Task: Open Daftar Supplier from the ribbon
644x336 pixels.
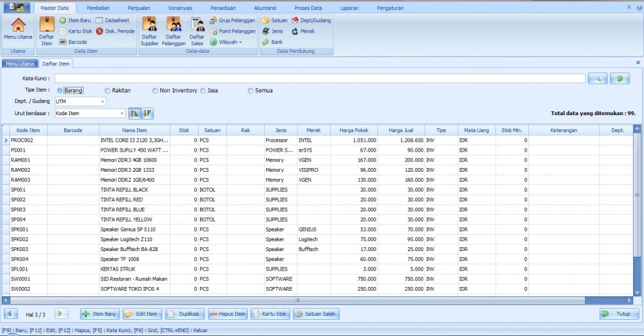Action: tap(150, 31)
